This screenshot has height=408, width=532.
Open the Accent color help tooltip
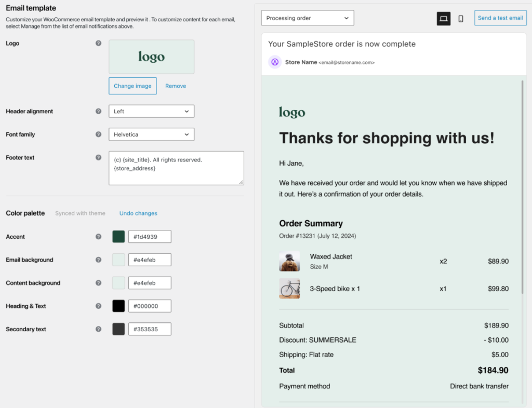[98, 236]
